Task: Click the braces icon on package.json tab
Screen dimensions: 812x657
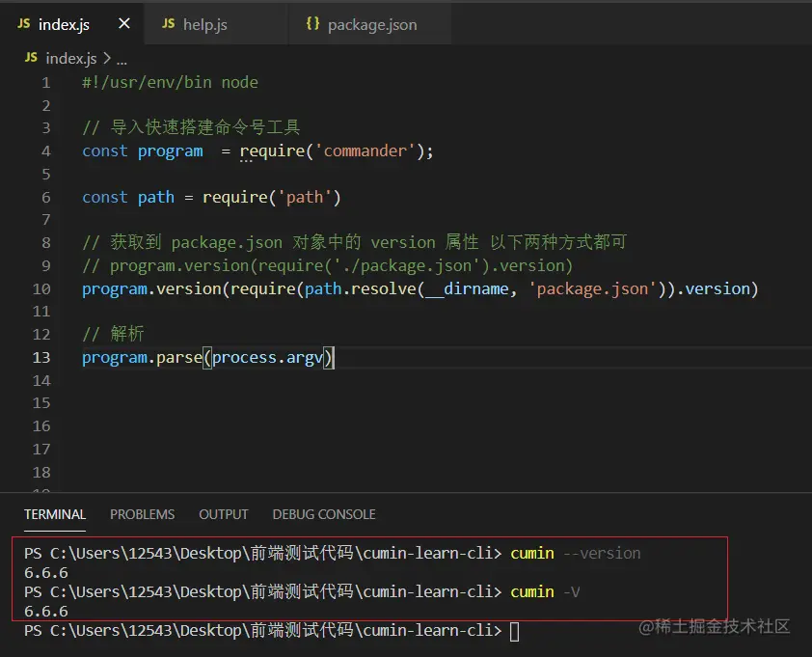Action: [x=312, y=23]
